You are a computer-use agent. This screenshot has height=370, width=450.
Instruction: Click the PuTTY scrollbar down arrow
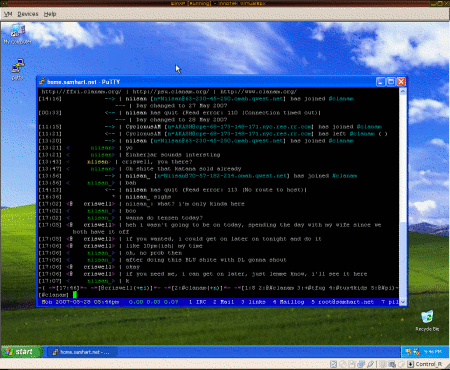[x=402, y=302]
